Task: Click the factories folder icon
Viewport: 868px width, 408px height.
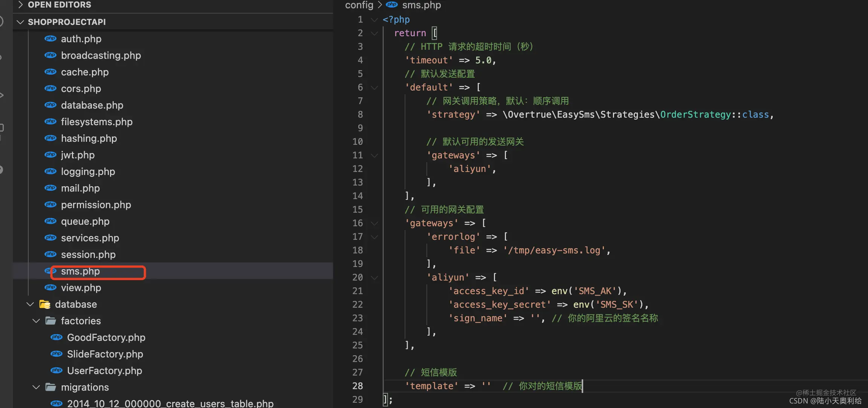Action: [x=51, y=321]
